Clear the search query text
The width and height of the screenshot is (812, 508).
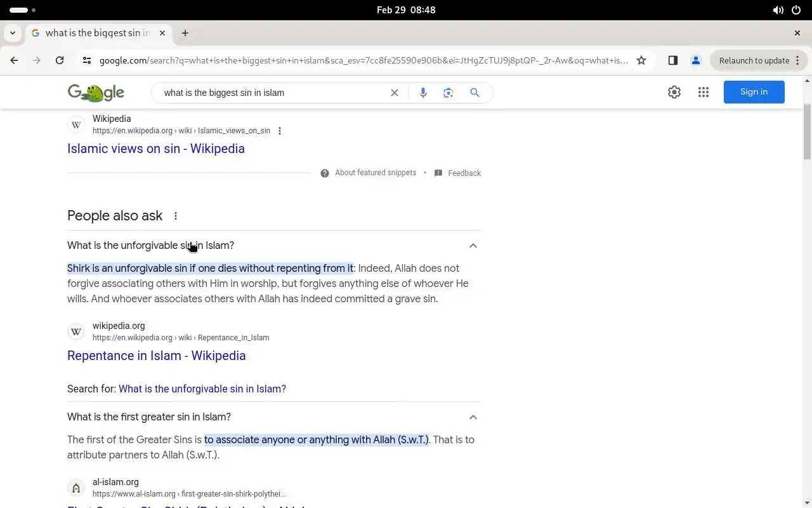(x=395, y=93)
